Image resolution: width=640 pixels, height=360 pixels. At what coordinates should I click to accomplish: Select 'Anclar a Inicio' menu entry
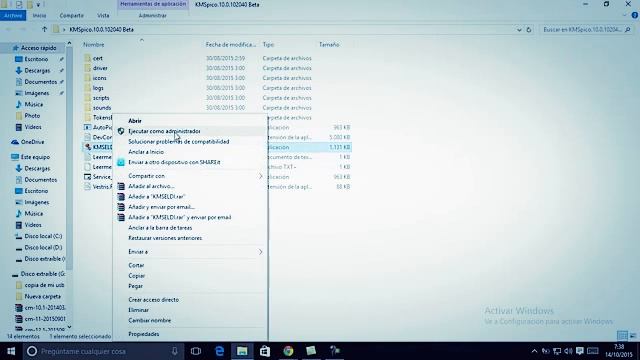pos(146,152)
